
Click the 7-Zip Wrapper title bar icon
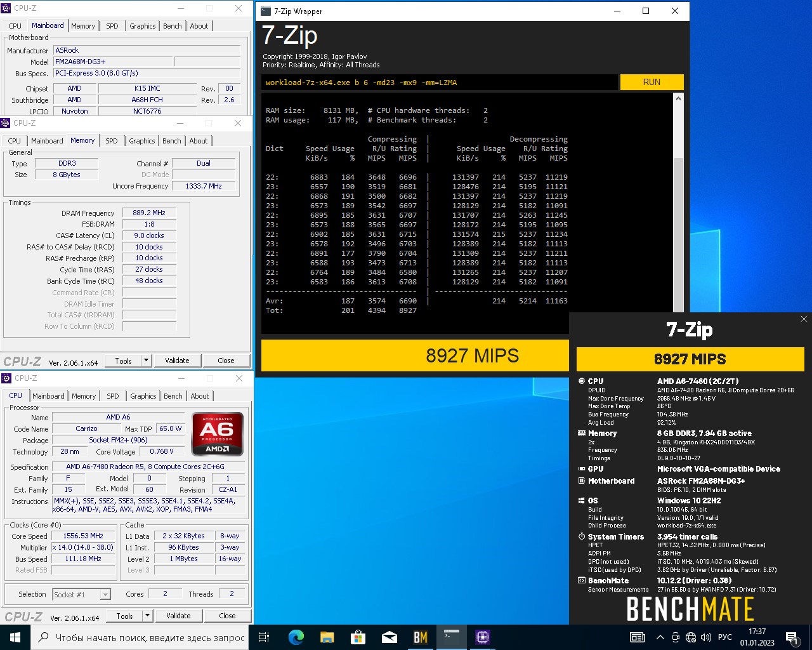[x=266, y=11]
